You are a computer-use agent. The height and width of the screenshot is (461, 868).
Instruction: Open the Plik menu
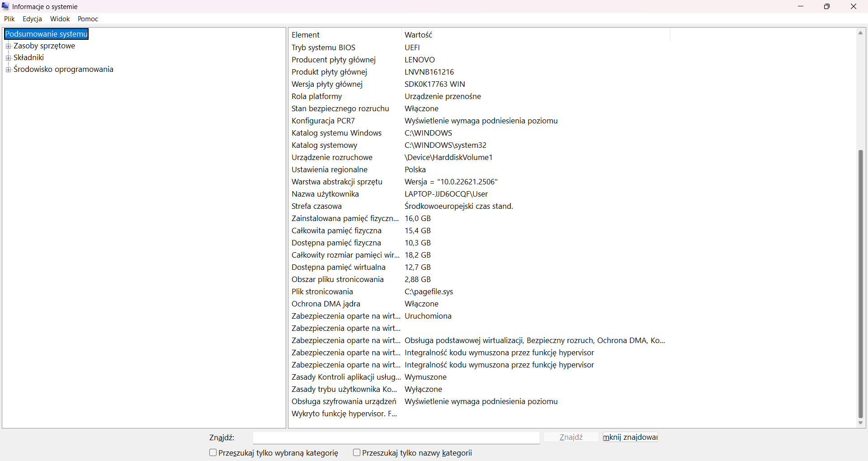[9, 19]
